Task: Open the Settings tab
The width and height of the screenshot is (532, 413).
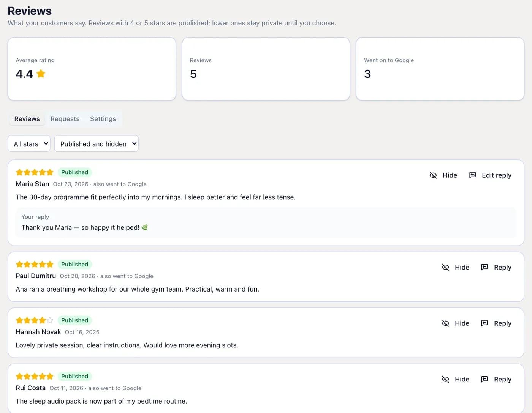Action: pos(103,119)
